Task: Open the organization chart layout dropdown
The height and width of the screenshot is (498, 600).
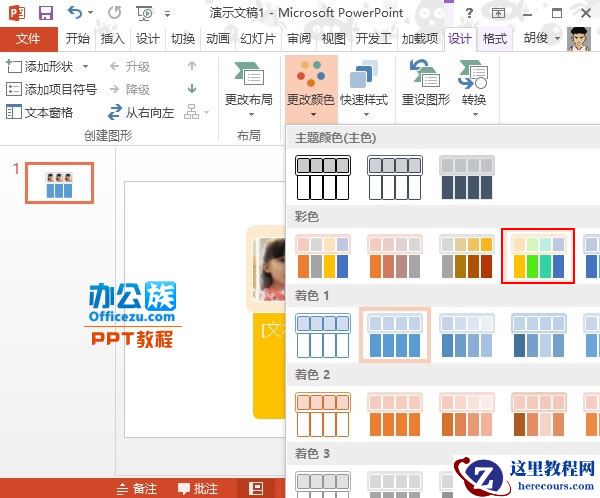Action: click(x=197, y=112)
